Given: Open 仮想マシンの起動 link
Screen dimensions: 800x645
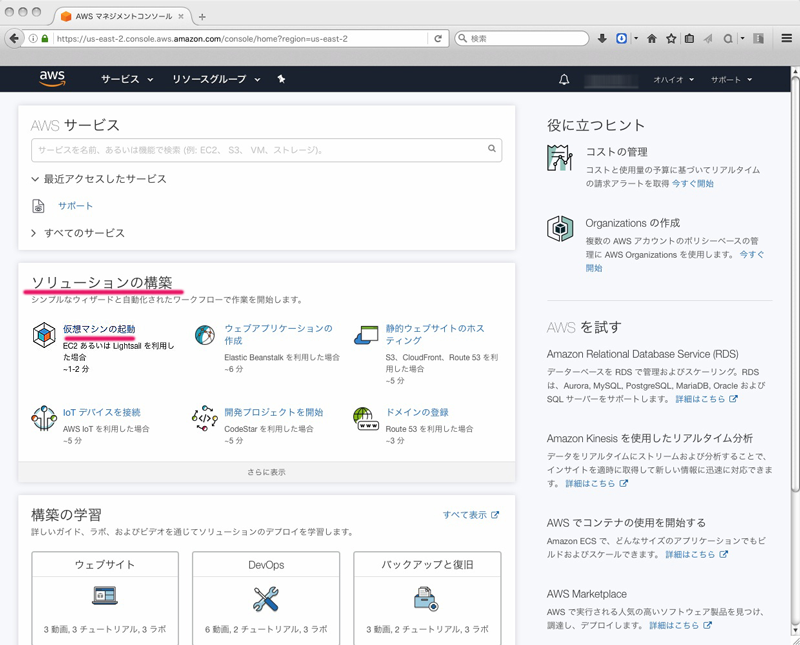Looking at the screenshot, I should pyautogui.click(x=99, y=329).
